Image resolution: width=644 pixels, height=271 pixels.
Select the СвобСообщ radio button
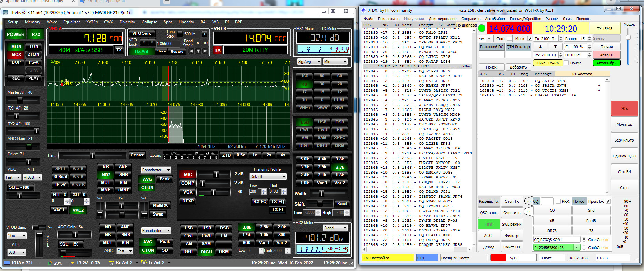pyautogui.click(x=584, y=247)
